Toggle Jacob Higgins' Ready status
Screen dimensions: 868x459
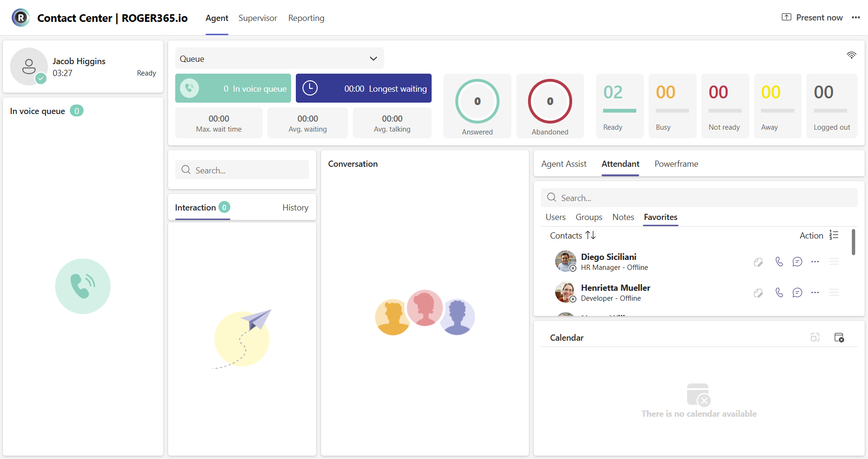146,73
